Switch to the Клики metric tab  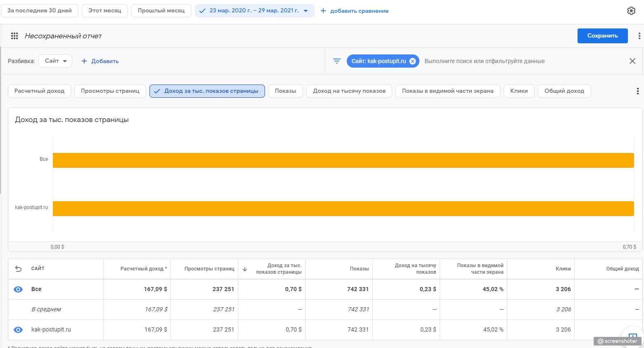519,91
